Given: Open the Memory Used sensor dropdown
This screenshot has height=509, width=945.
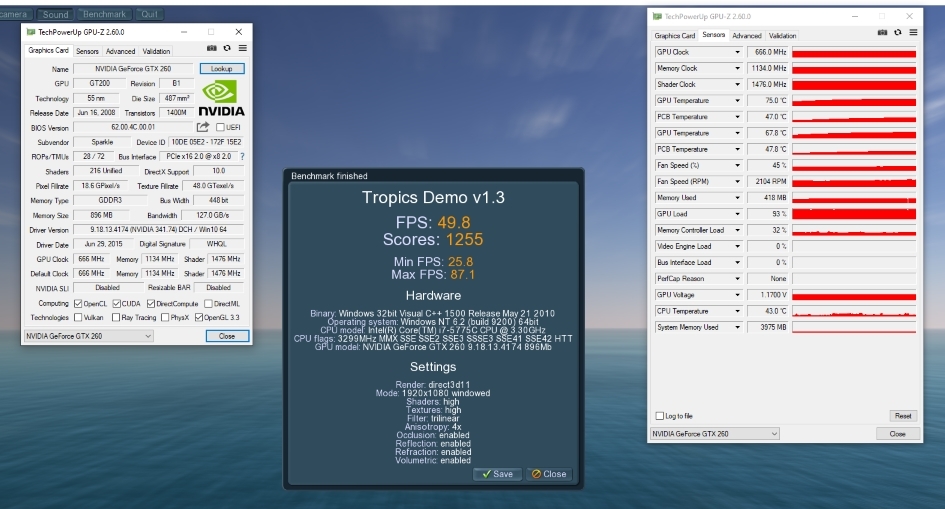Looking at the screenshot, I should pos(737,198).
